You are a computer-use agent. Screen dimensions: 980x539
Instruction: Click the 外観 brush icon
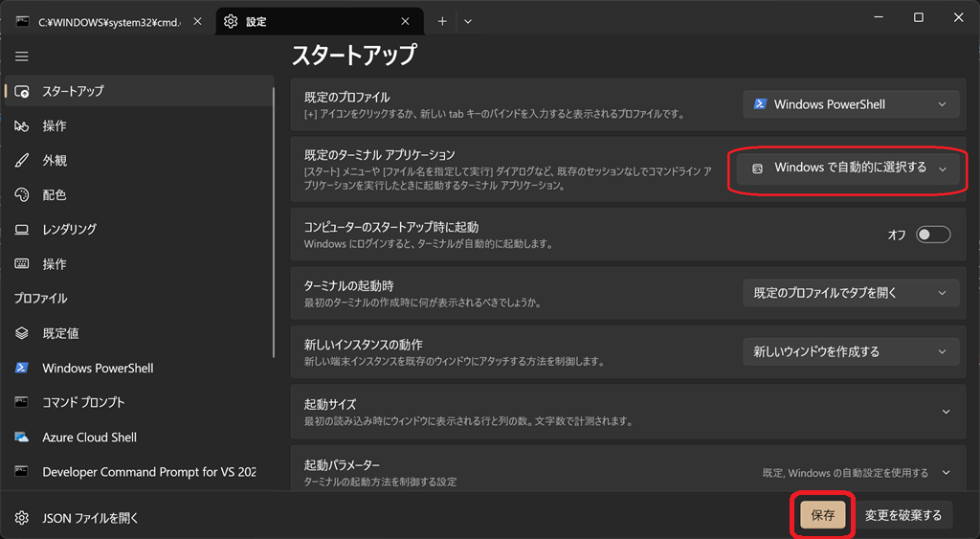(22, 161)
